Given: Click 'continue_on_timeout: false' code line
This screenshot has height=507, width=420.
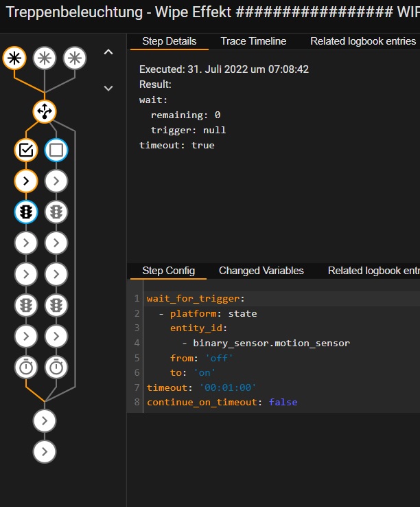Looking at the screenshot, I should pyautogui.click(x=222, y=403).
